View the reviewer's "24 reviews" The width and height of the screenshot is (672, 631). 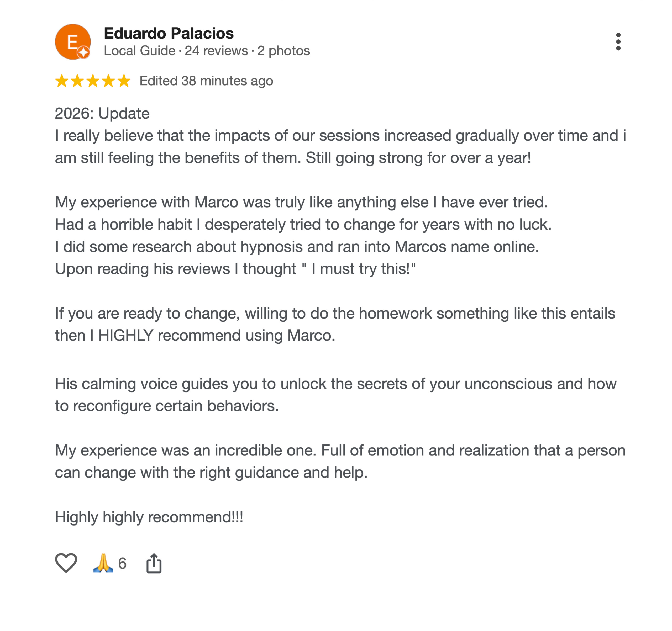coord(216,51)
